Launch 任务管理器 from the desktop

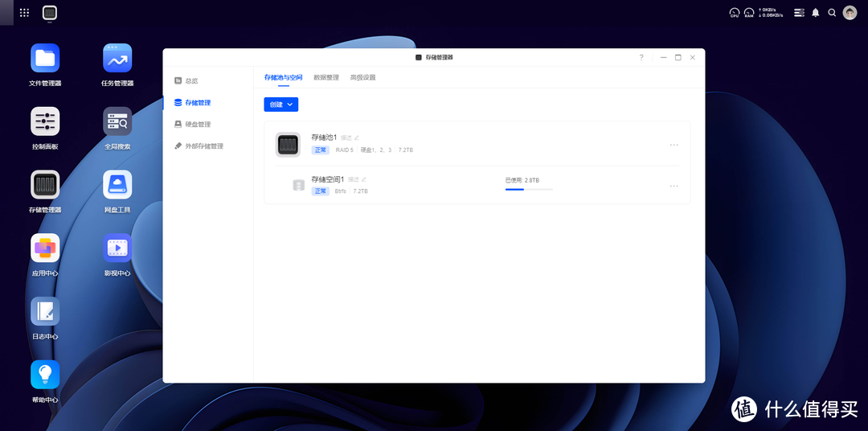117,58
